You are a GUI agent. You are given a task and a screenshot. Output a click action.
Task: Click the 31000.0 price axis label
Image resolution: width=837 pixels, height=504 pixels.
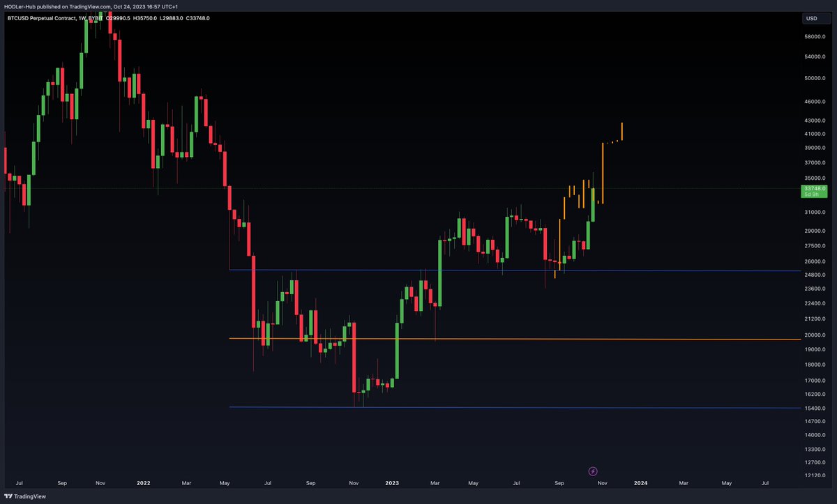(815, 212)
